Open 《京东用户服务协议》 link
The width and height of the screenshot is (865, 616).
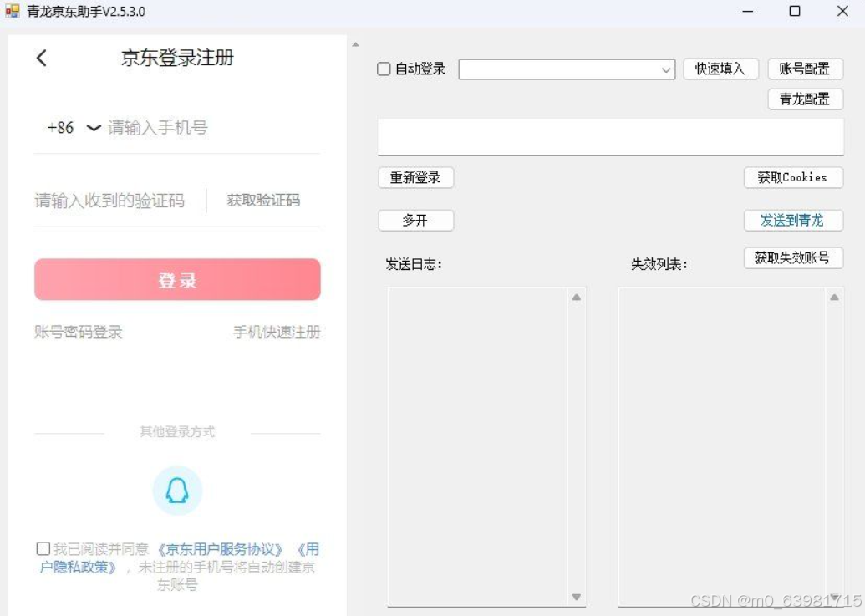point(220,549)
